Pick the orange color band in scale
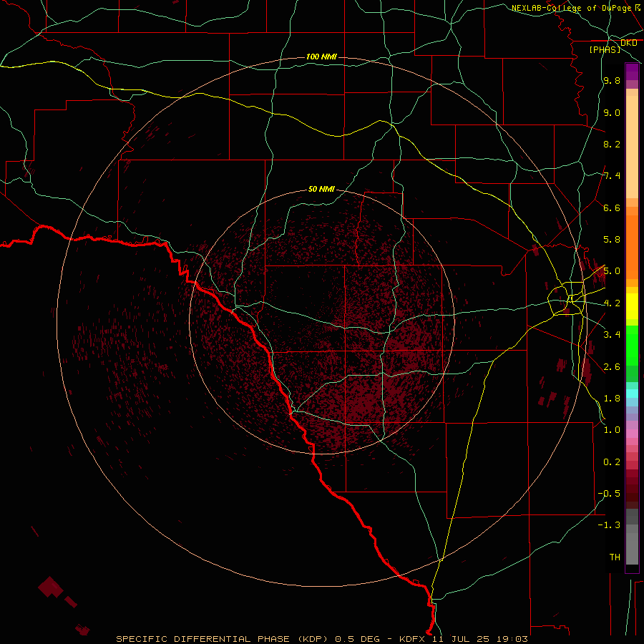The image size is (644, 644). point(632,248)
